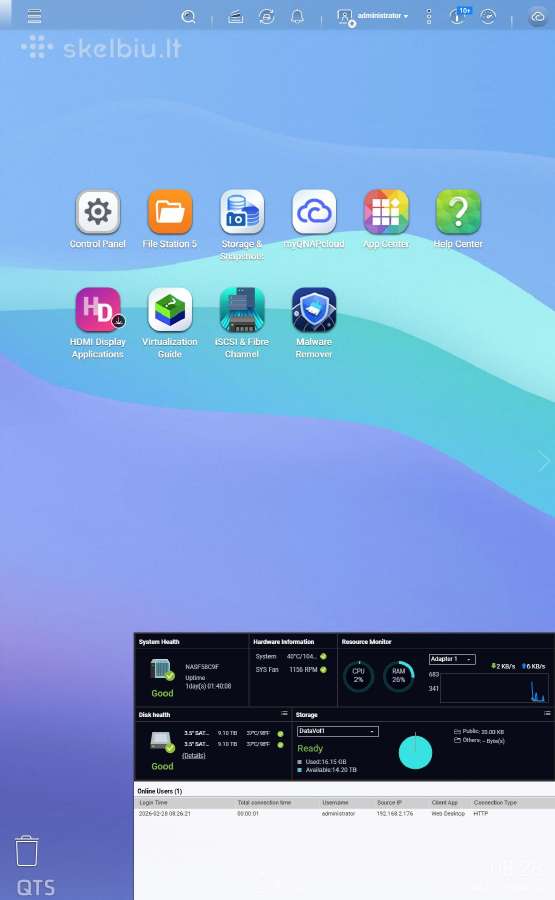Screen dimensions: 555x900
Task: Click the Disk health drive icon
Action: 162,742
